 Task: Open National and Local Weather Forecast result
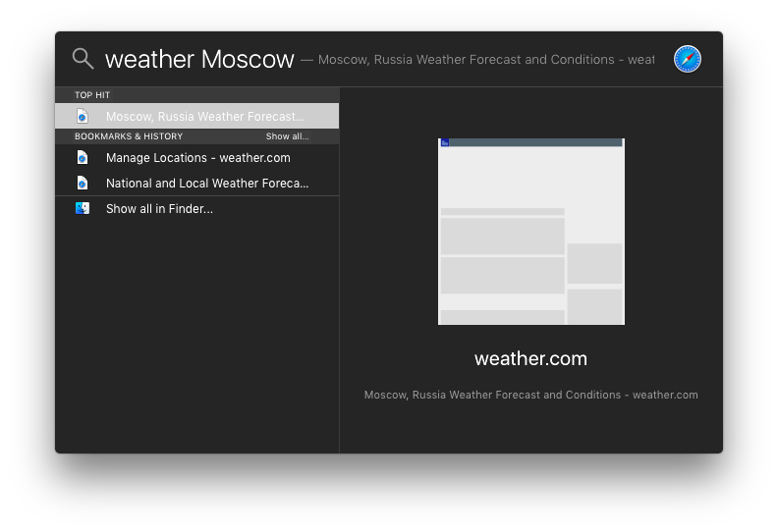click(x=197, y=183)
